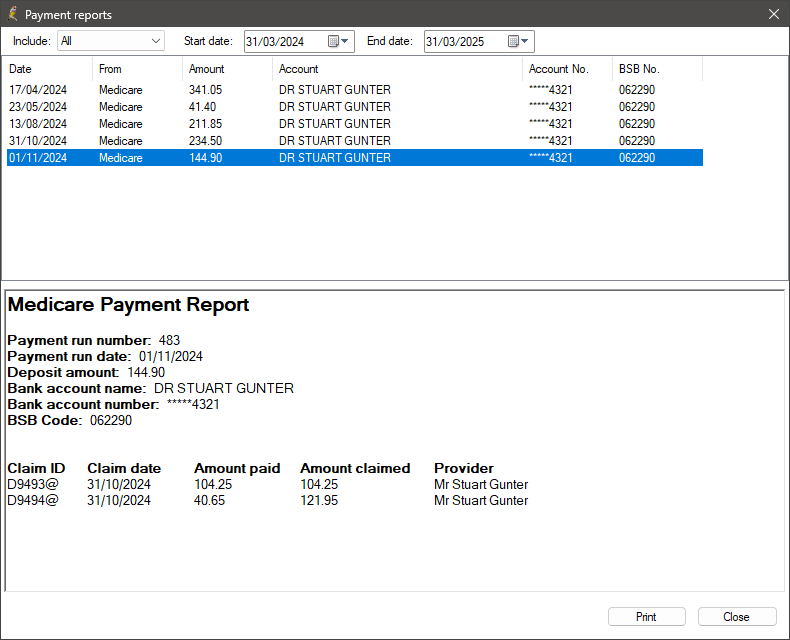Click the End date dropdown arrow
This screenshot has width=790, height=640.
[x=526, y=41]
